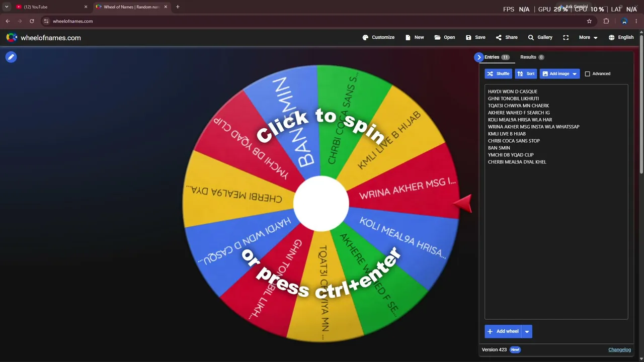Image resolution: width=644 pixels, height=362 pixels.
Task: Open the Gallery search
Action: coord(540,37)
